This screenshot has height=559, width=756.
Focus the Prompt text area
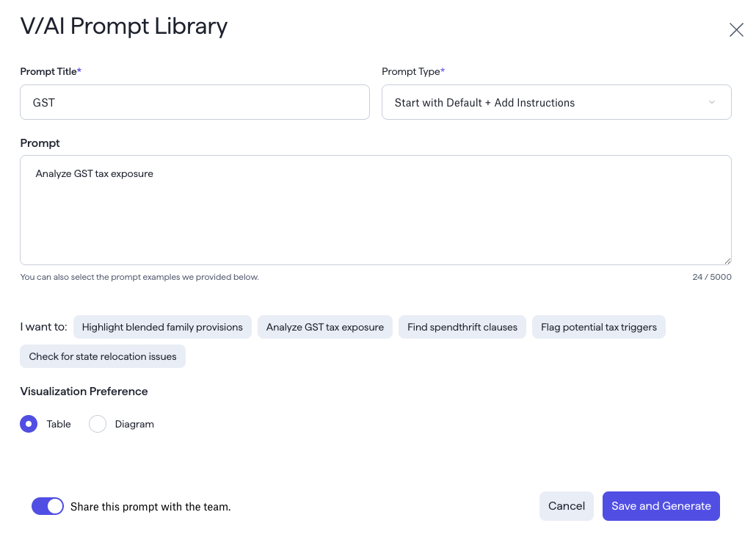[375, 210]
